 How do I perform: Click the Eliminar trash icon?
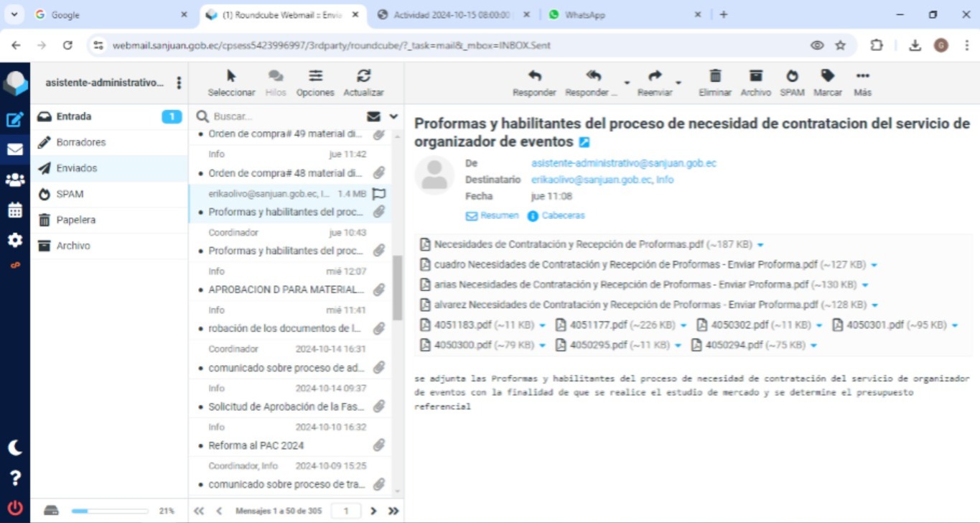pos(715,77)
